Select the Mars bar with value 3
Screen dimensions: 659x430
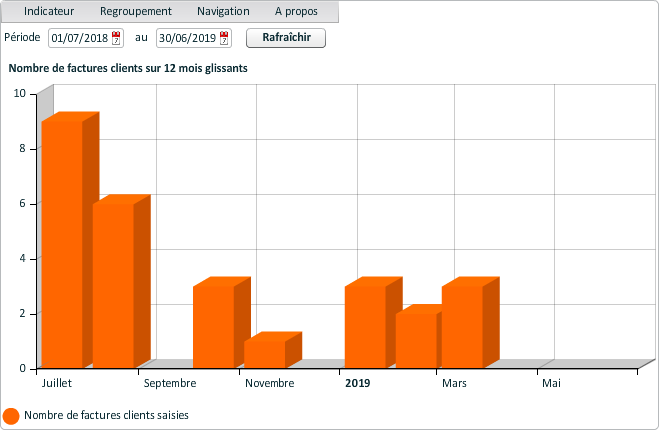pyautogui.click(x=462, y=327)
